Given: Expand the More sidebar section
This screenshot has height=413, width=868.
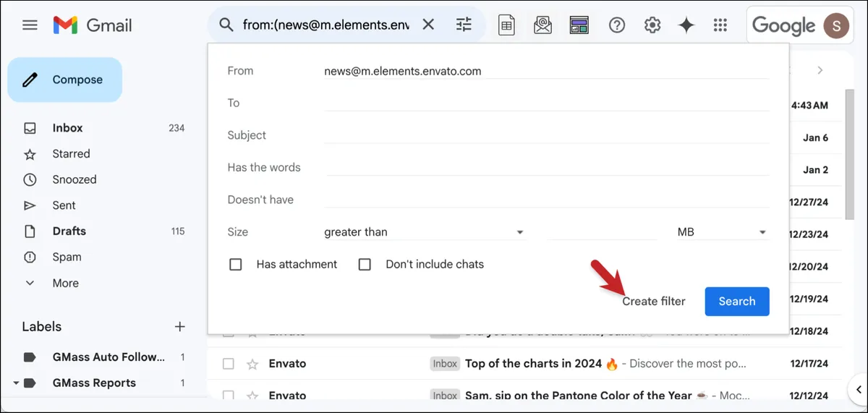Looking at the screenshot, I should pos(65,283).
